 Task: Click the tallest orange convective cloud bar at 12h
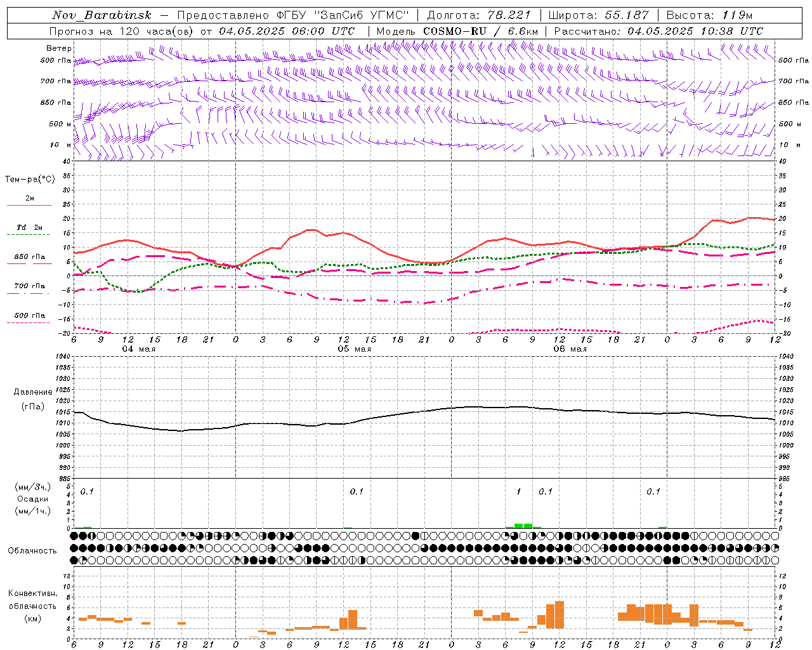click(560, 615)
